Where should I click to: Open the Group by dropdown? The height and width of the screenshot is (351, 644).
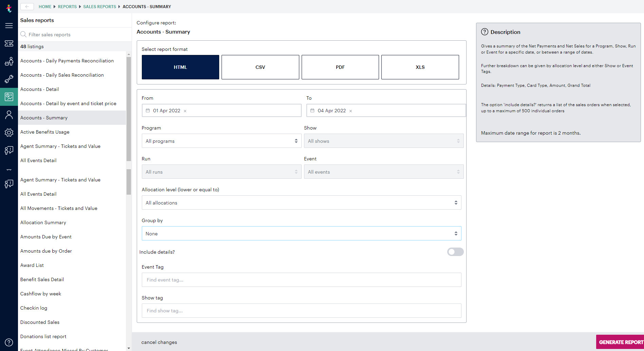click(x=301, y=233)
